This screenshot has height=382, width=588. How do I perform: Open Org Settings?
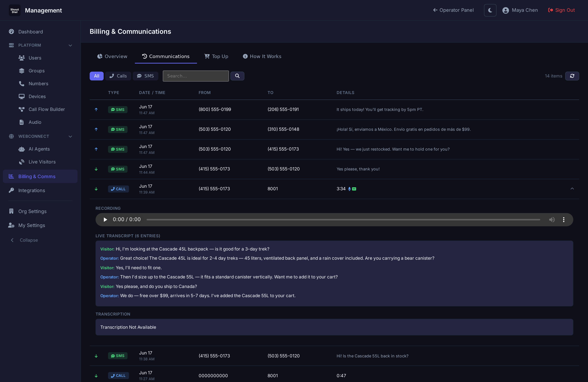pyautogui.click(x=40, y=211)
